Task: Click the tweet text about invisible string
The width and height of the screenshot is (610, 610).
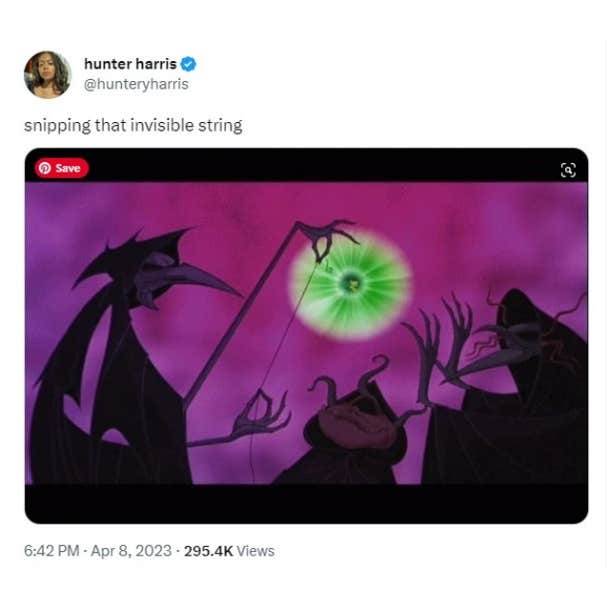Action: click(x=133, y=126)
